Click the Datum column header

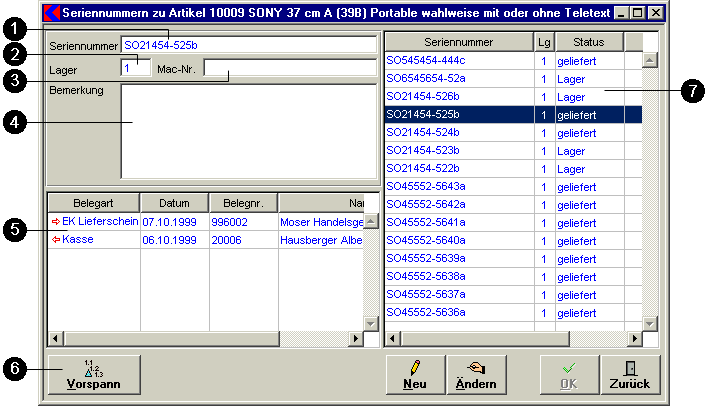pos(172,203)
